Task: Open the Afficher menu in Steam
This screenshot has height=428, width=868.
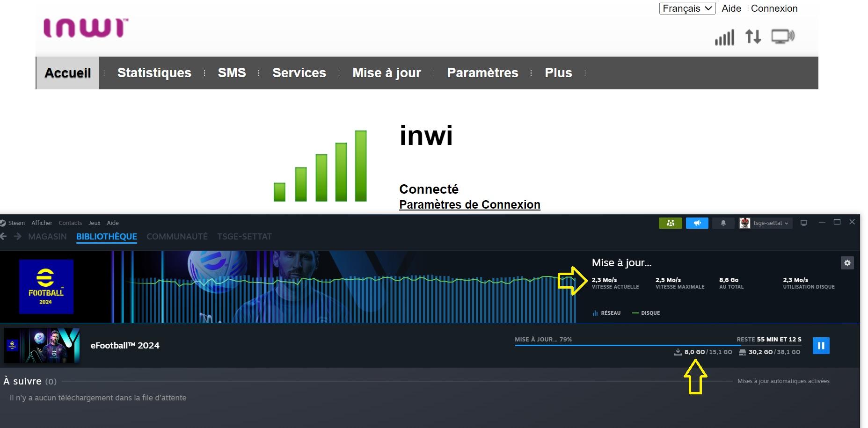Action: (x=42, y=223)
